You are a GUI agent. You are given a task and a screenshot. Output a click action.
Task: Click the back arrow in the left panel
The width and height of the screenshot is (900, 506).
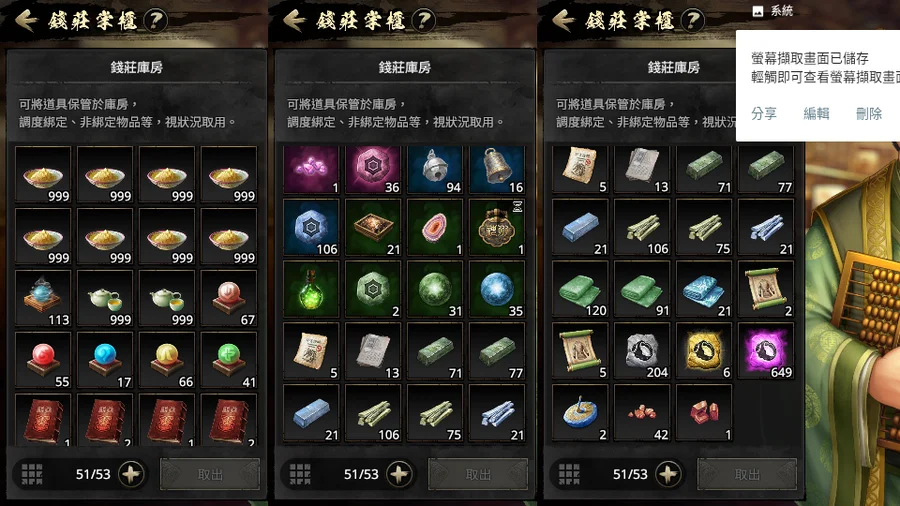point(26,21)
